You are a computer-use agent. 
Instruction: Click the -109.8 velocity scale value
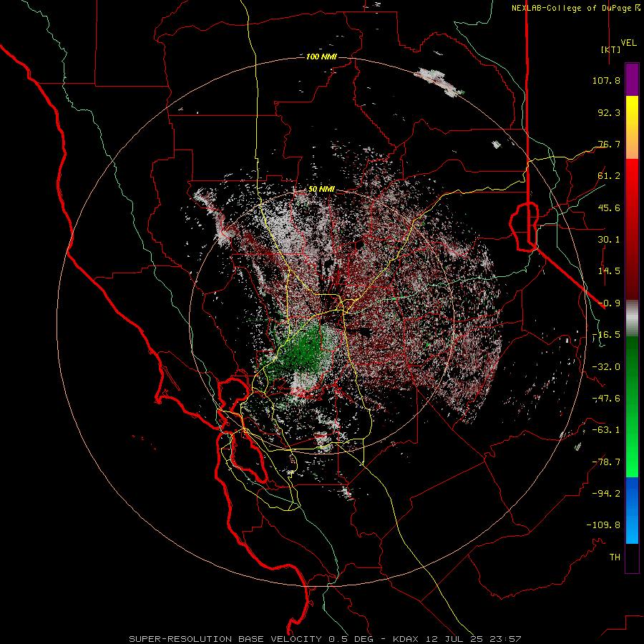604,525
